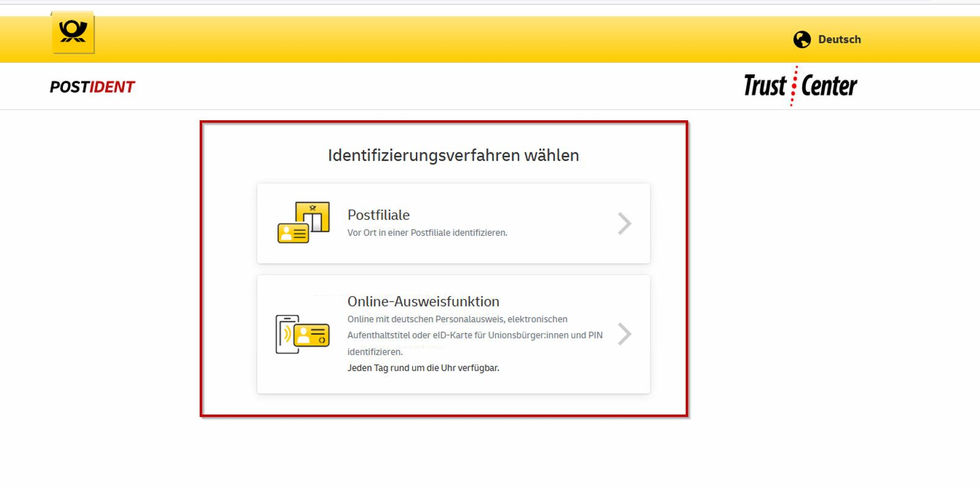980x489 pixels.
Task: Click the POSTIDENT logo
Action: click(92, 87)
